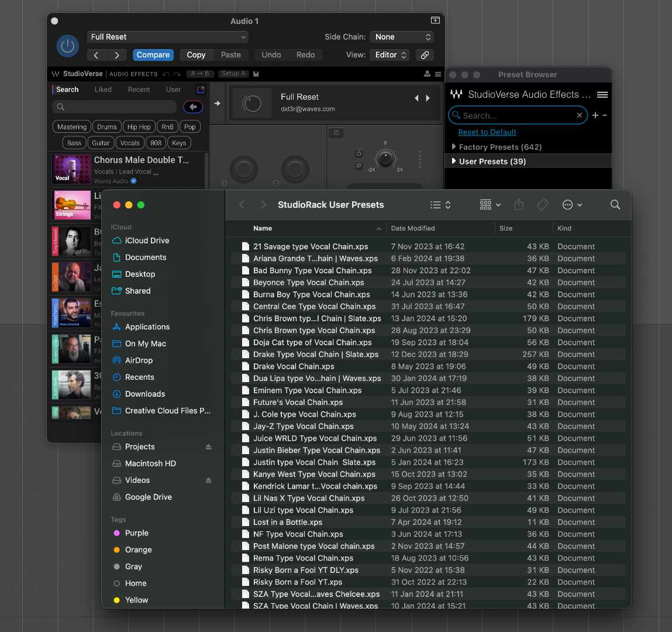Switch to the Liked tab in StudioVerse

pyautogui.click(x=102, y=90)
